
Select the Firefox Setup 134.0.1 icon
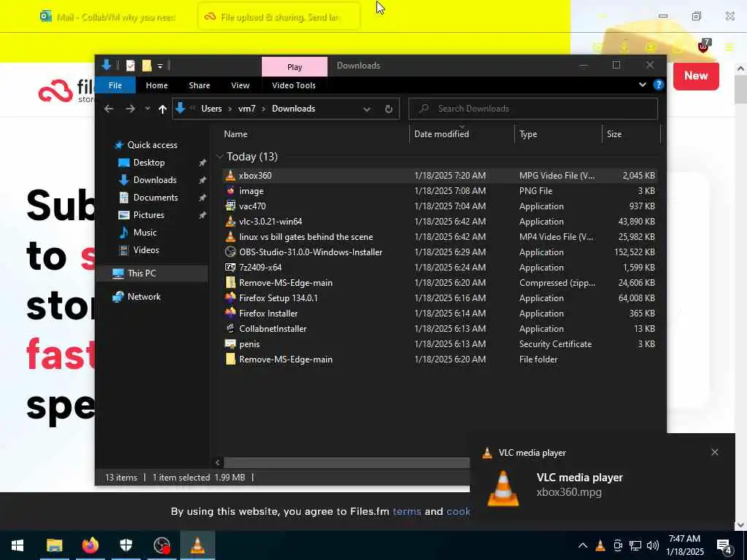click(231, 297)
